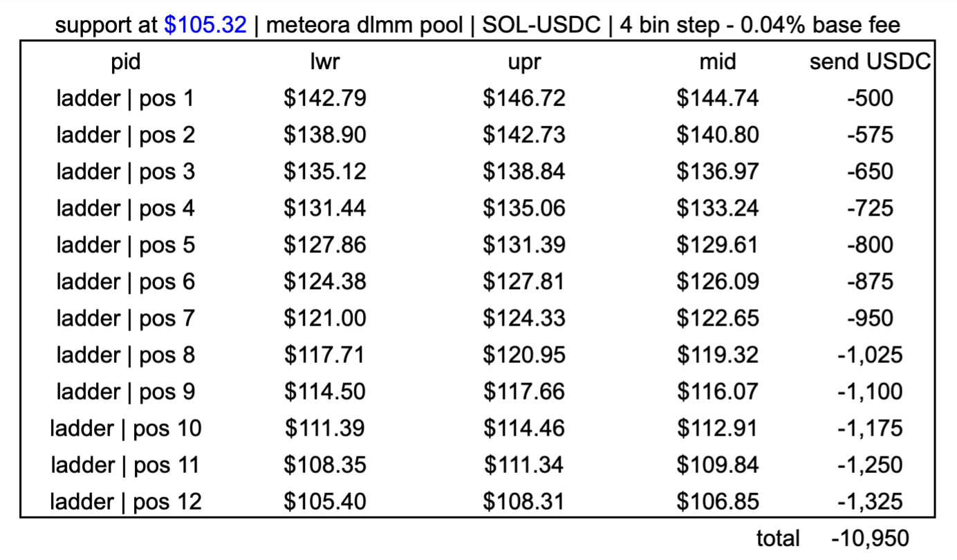The image size is (957, 560).
Task: Select the 'pid' column header
Action: point(125,62)
